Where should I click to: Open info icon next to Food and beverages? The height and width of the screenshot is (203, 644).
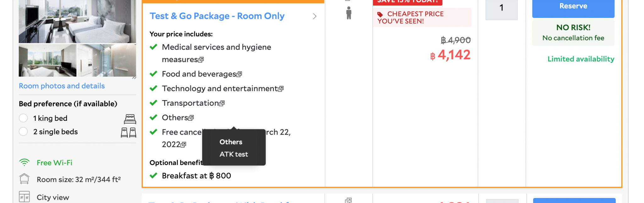[x=239, y=74]
